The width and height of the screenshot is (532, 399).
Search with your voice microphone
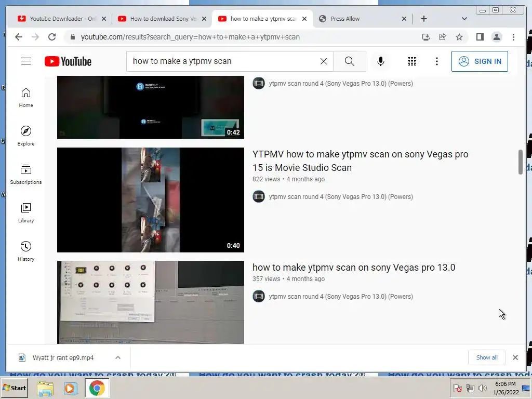coord(381,61)
